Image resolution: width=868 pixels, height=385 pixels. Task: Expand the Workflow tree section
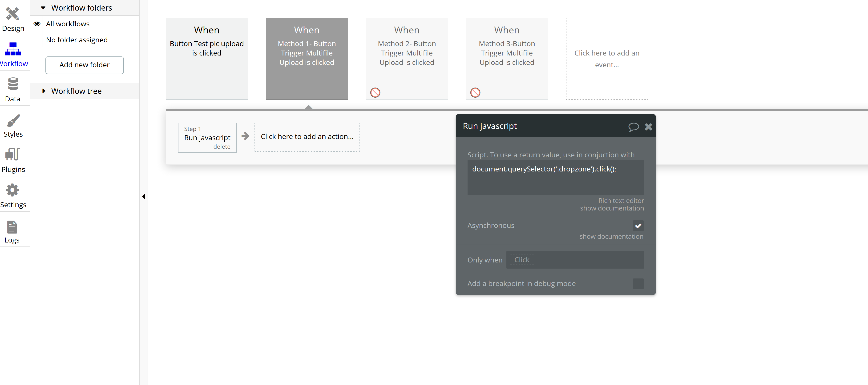pyautogui.click(x=44, y=91)
